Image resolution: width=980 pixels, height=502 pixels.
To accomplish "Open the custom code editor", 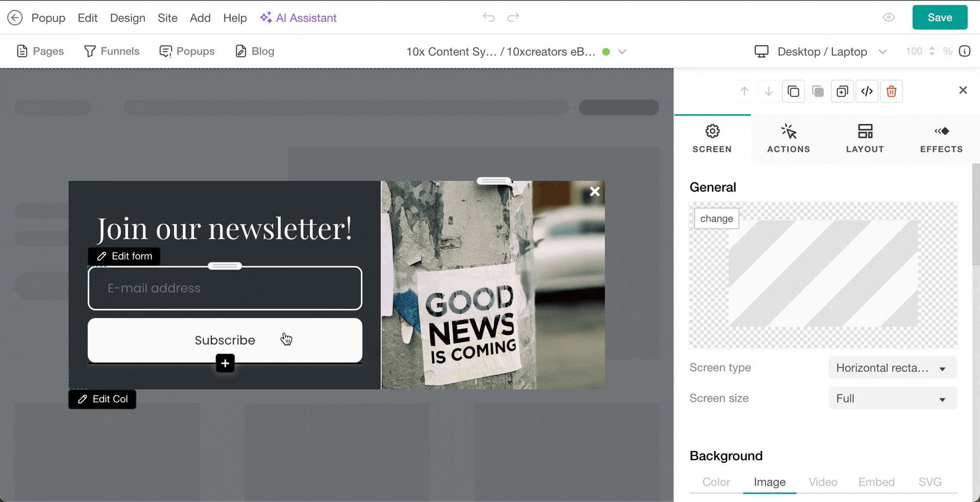I will pyautogui.click(x=867, y=91).
